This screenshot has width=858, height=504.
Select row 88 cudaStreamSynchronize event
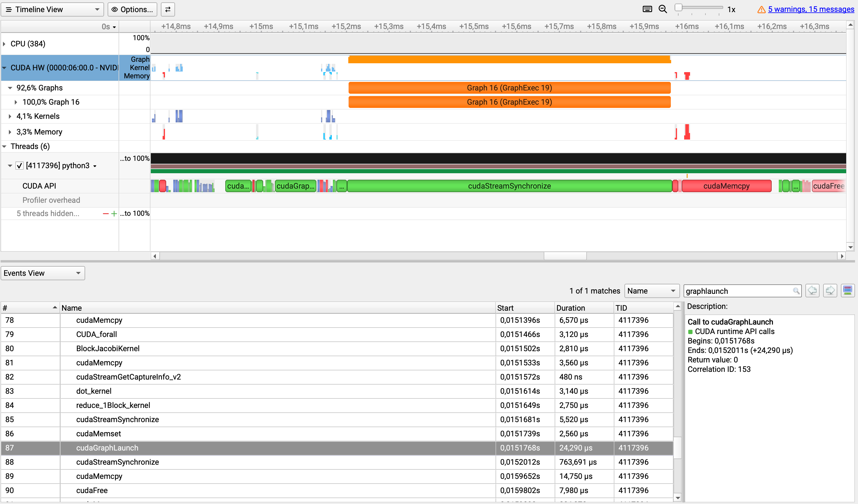tap(337, 462)
